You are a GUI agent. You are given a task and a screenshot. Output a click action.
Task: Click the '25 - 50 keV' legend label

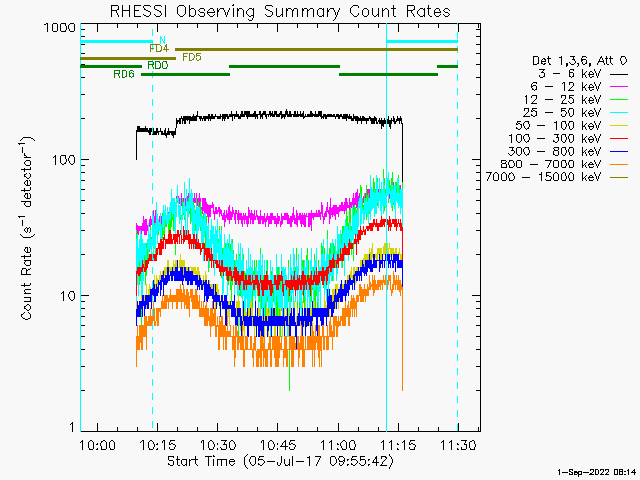[x=562, y=113]
